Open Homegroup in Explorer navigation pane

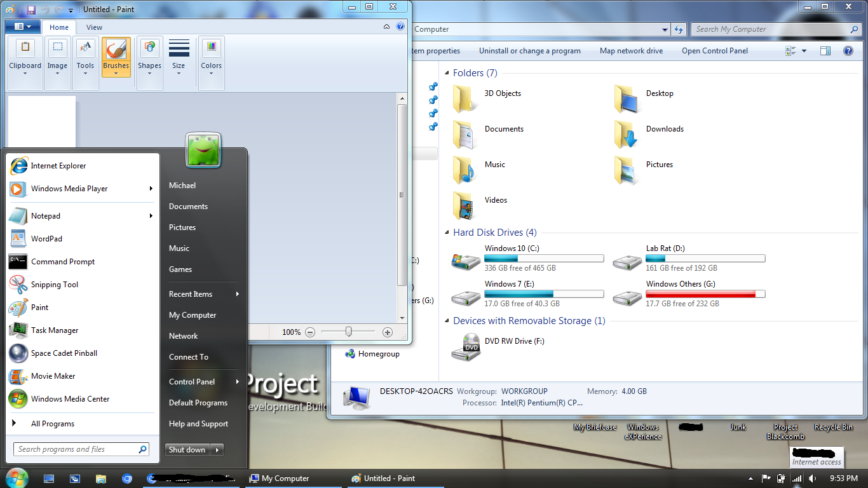click(372, 354)
